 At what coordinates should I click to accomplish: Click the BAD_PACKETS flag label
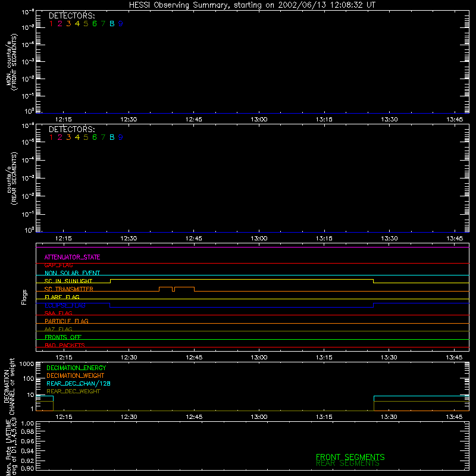pos(65,345)
